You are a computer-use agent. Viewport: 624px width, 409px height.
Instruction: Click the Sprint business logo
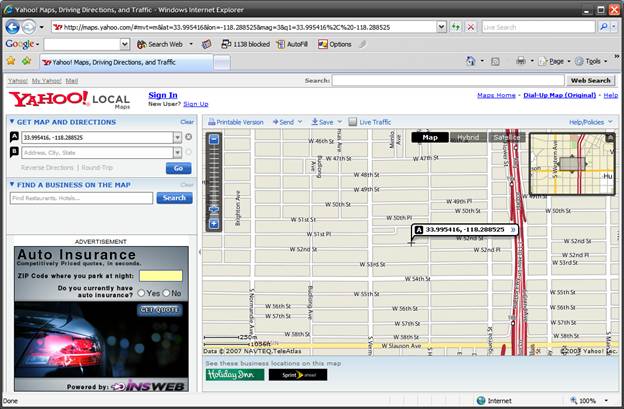(x=298, y=375)
